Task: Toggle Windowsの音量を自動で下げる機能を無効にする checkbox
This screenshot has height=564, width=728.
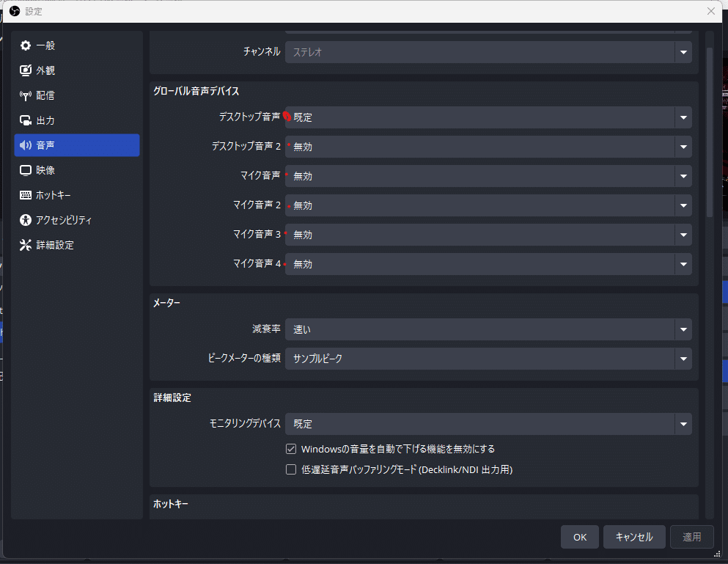Action: coord(291,449)
